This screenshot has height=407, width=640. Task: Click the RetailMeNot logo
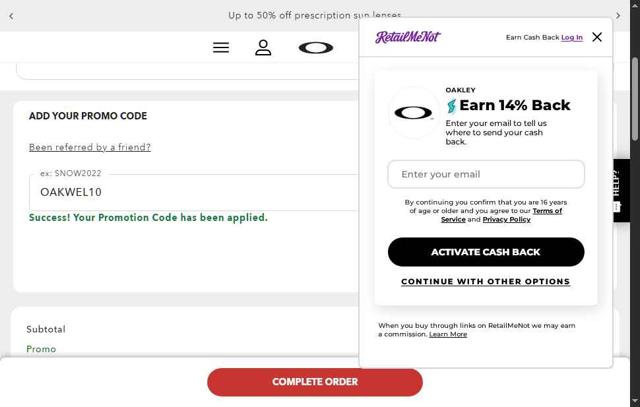407,37
